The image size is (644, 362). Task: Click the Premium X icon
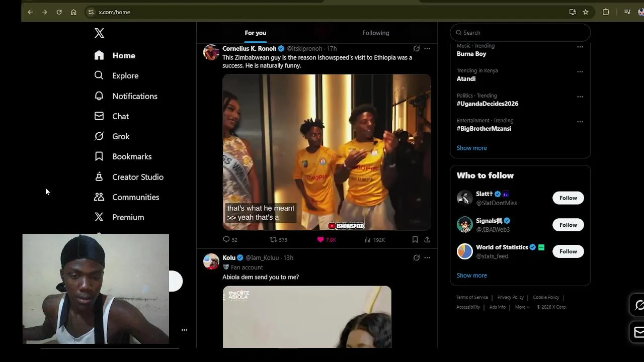coord(99,217)
